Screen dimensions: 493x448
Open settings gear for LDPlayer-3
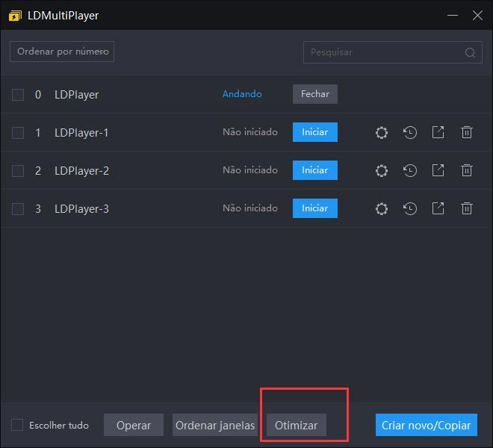382,209
